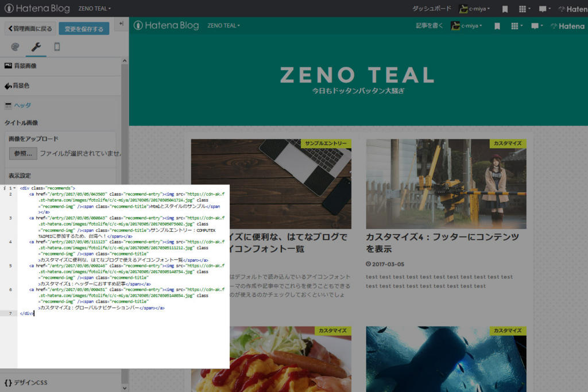This screenshot has width=588, height=392.
Task: Click the Hatena Blog logo in top bar
Action: [37, 8]
